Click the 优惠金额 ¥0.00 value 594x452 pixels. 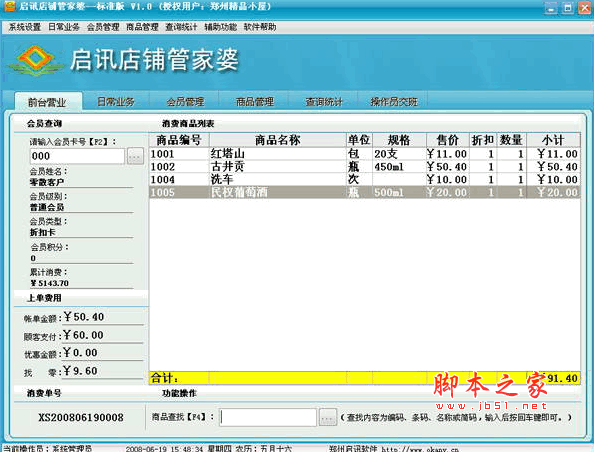(x=80, y=353)
